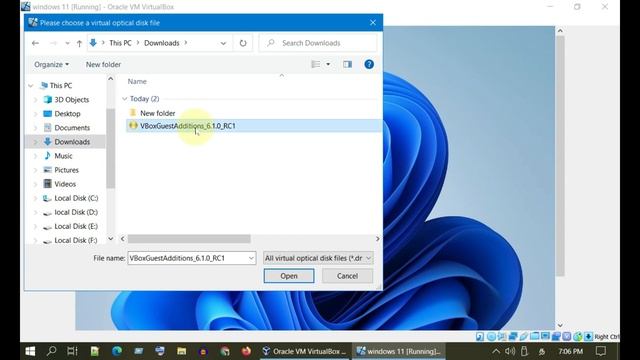Image resolution: width=640 pixels, height=360 pixels.
Task: Select local Disk (D:) in the tree
Action: 71,212
